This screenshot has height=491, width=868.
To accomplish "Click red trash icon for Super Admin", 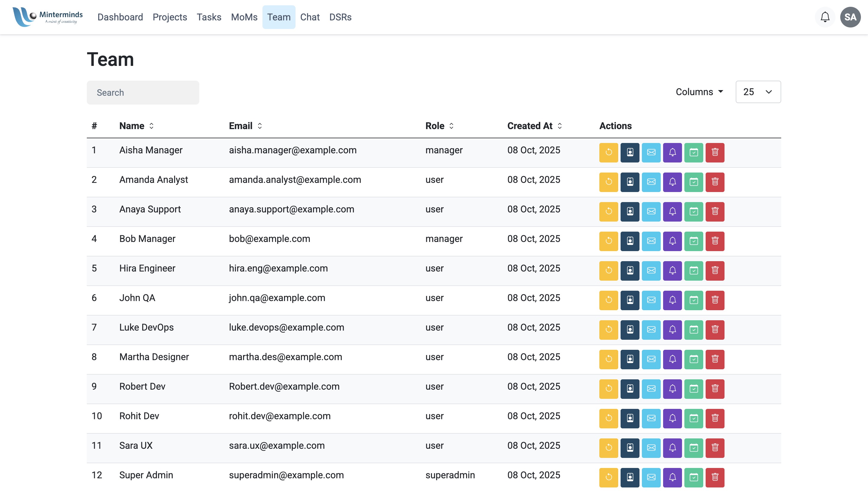I will (714, 477).
